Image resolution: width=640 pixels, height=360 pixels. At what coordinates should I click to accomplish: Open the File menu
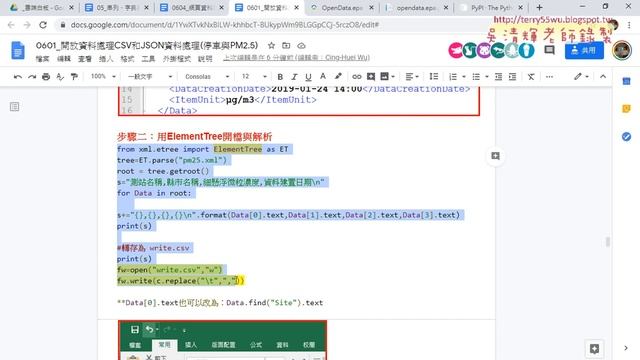[42, 59]
